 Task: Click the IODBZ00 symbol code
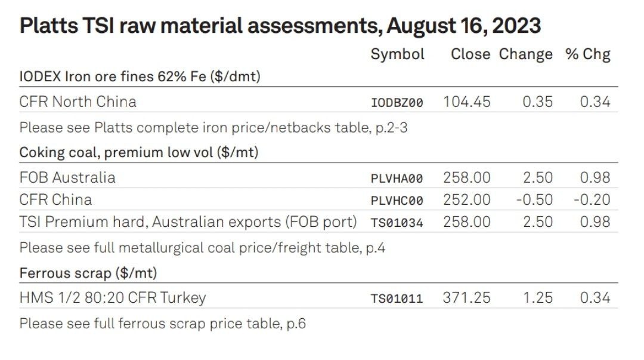[x=397, y=103]
